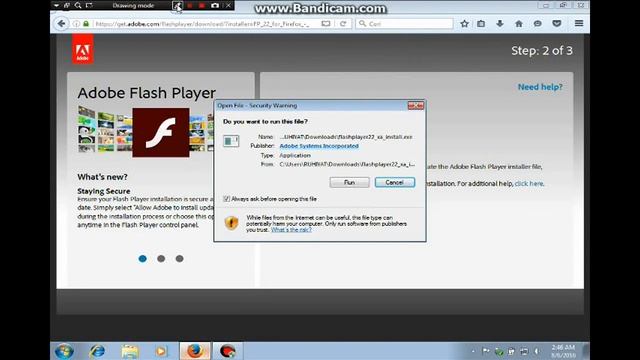Viewport: 640px width, 360px height.
Task: Open the Firefox downloads arrow icon
Action: click(500, 24)
